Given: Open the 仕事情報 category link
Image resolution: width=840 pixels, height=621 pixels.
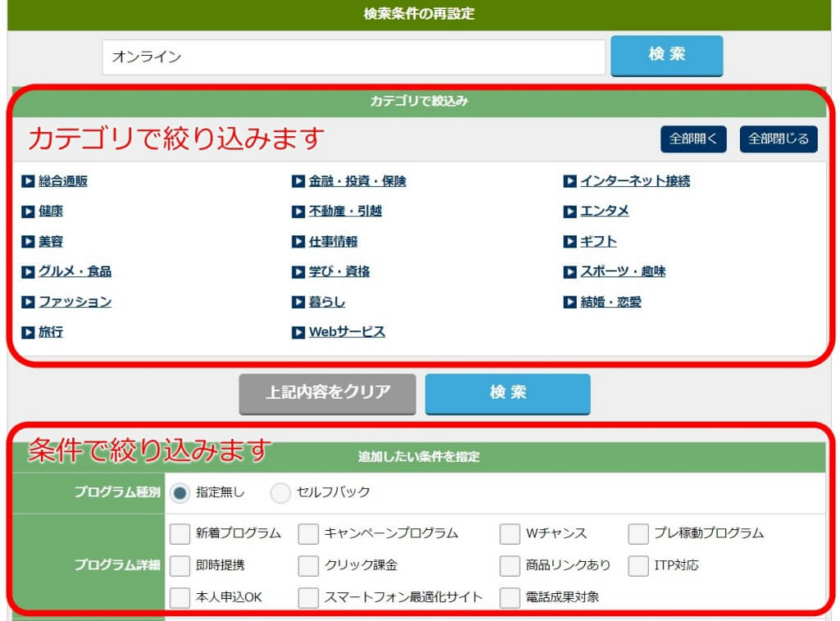Looking at the screenshot, I should click(x=335, y=242).
